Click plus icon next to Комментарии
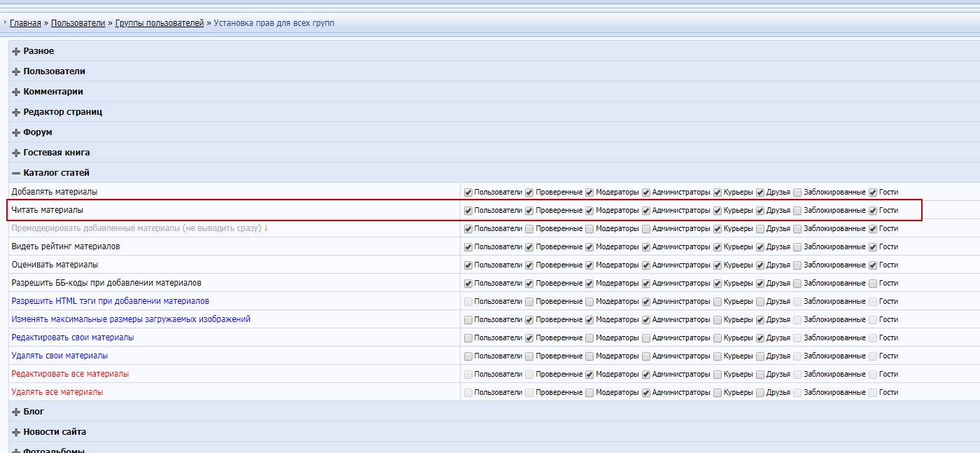This screenshot has width=980, height=453. 16,92
